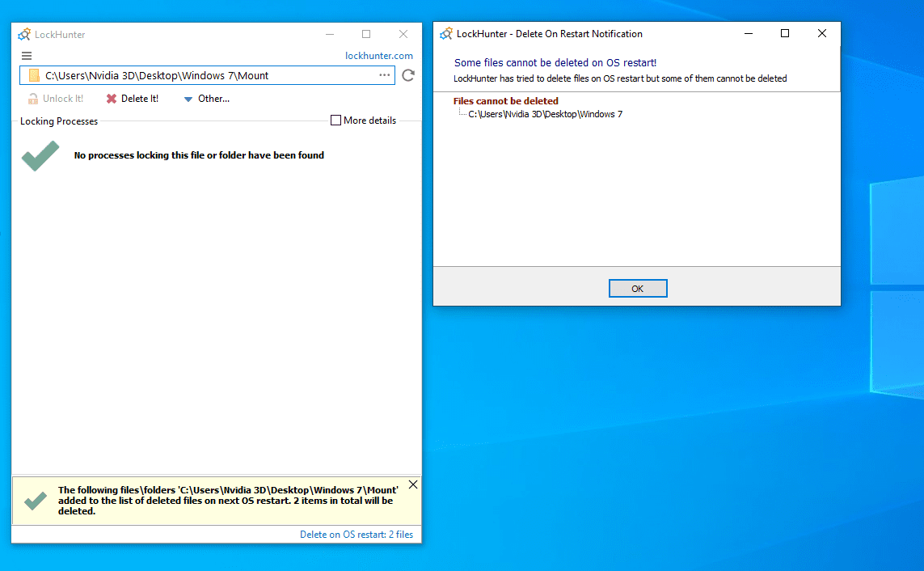Click the LockHunter app icon in main window title bar
This screenshot has height=571, width=924.
point(24,34)
